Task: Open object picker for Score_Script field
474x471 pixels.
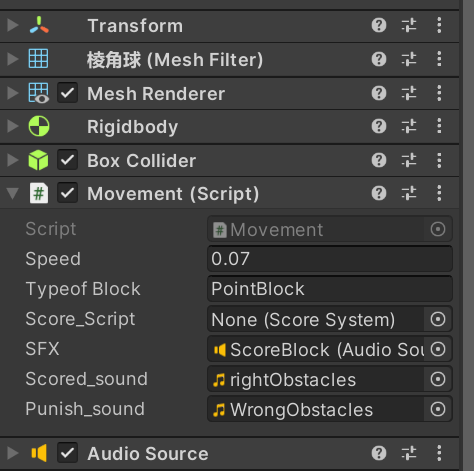Action: 438,319
